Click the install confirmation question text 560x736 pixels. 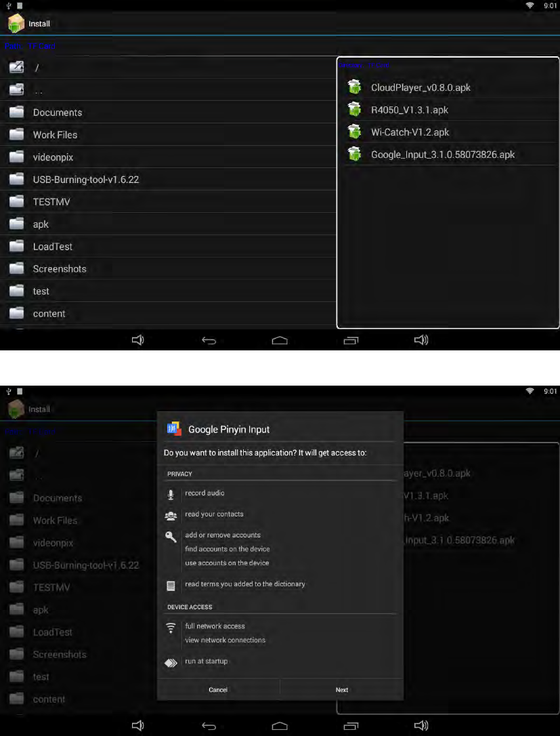click(x=265, y=453)
